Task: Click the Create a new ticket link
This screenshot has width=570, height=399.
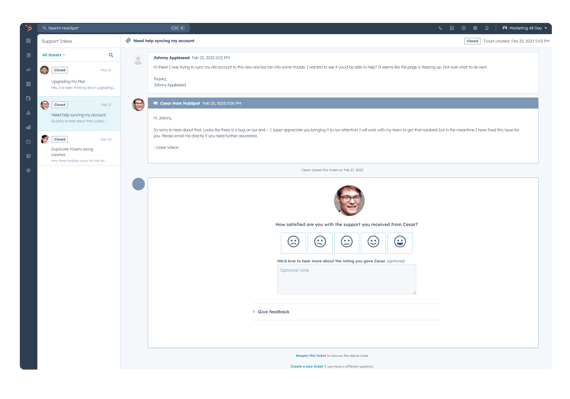Action: (x=307, y=366)
